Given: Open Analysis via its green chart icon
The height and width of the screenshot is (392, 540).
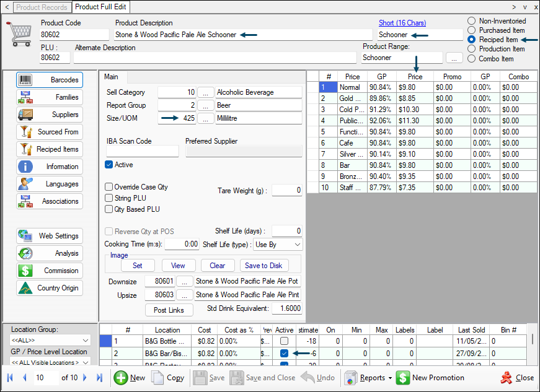Looking at the screenshot, I should [25, 253].
